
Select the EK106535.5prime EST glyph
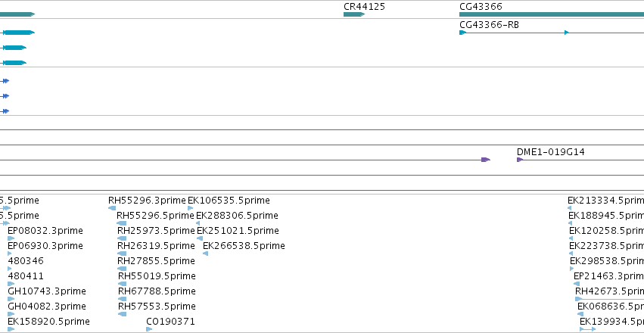pos(191,208)
